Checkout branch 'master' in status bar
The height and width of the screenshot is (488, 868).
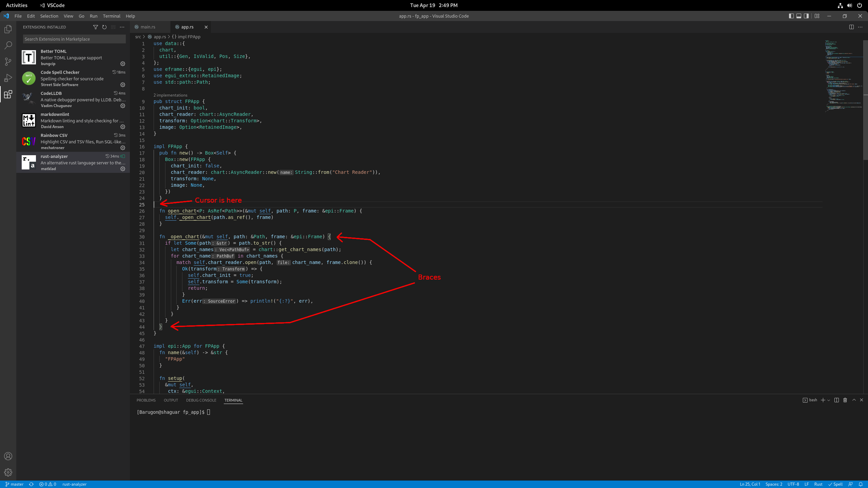(x=15, y=484)
